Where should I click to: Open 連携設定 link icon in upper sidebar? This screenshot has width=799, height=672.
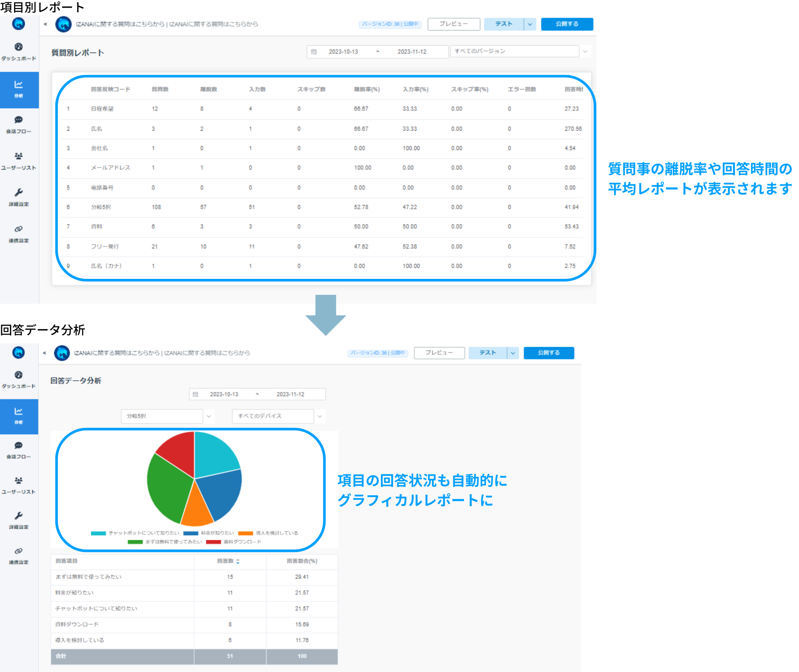click(x=18, y=229)
